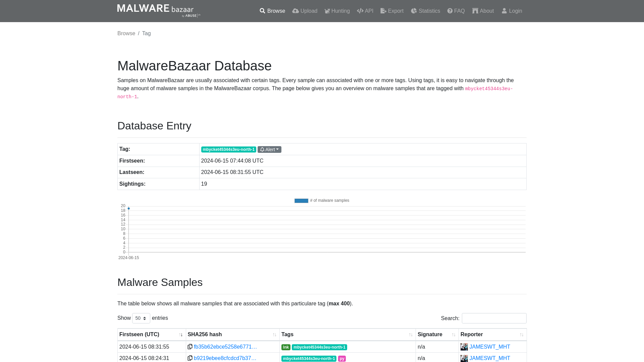Open the Show entries dropdown
Viewport: 644px width, 362px height.
coord(141,318)
